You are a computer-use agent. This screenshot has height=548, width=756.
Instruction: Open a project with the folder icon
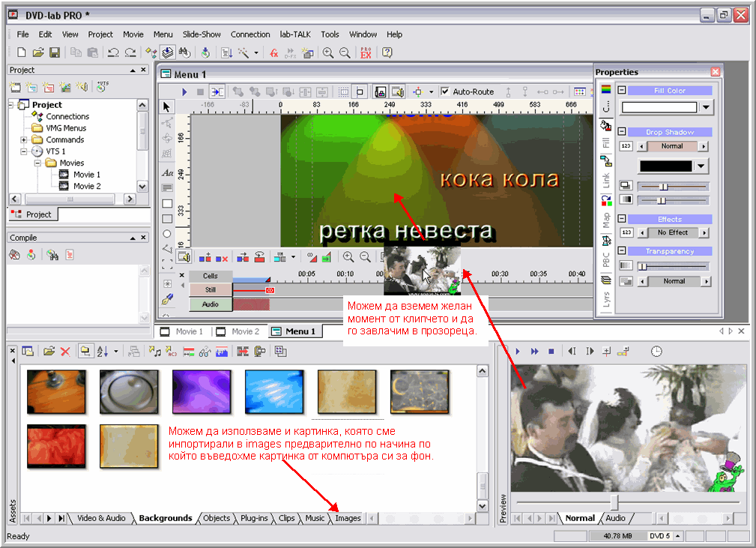(38, 52)
